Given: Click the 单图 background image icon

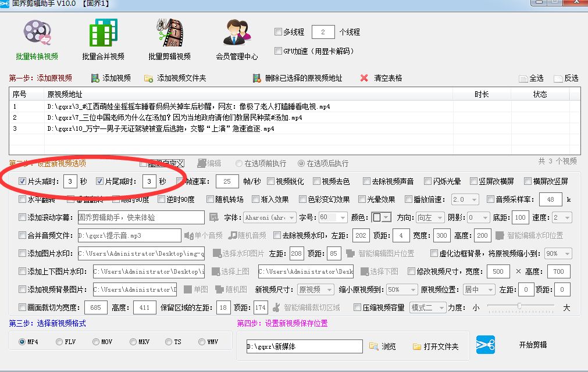Looking at the screenshot, I should (x=188, y=289).
